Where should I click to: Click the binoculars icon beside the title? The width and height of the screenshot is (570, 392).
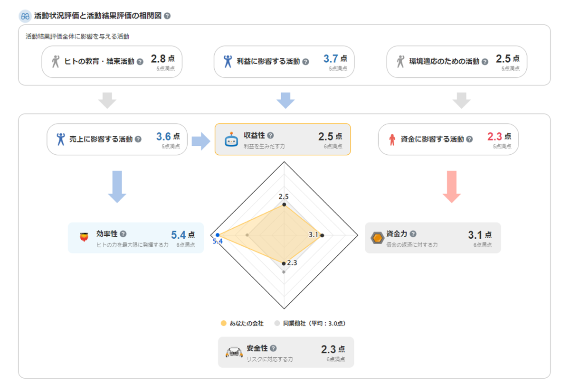click(25, 16)
